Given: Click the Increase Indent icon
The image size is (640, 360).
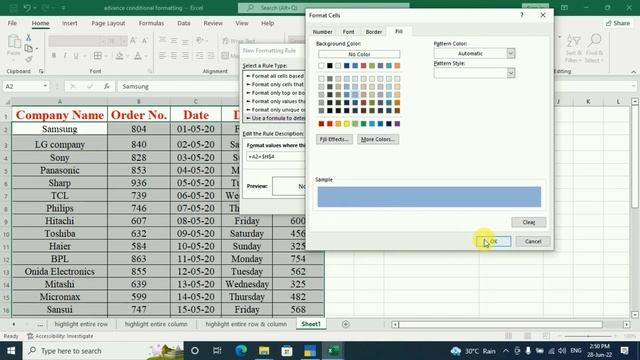Looking at the screenshot, I should coord(211,56).
